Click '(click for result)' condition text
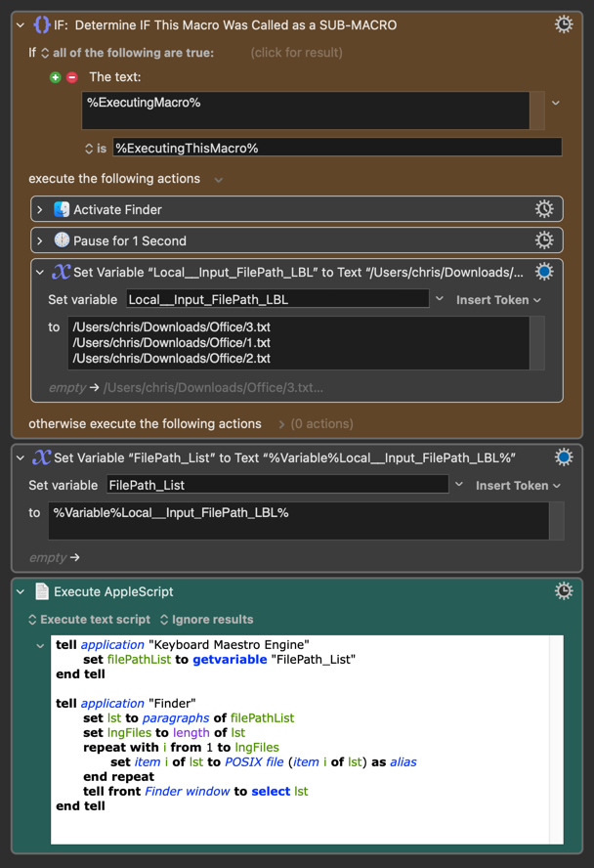This screenshot has width=594, height=868. [296, 53]
